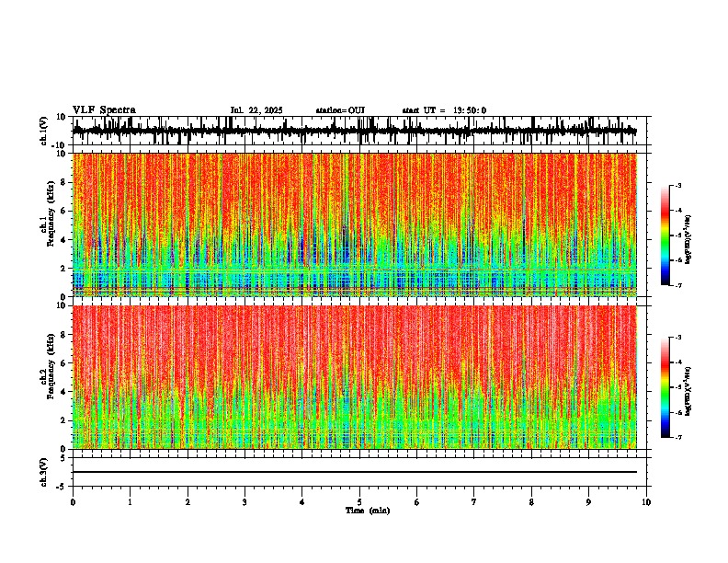Click the "-10" tick on ch.1(V) axis
Screen dimensions: 728x563
pyautogui.click(x=59, y=145)
